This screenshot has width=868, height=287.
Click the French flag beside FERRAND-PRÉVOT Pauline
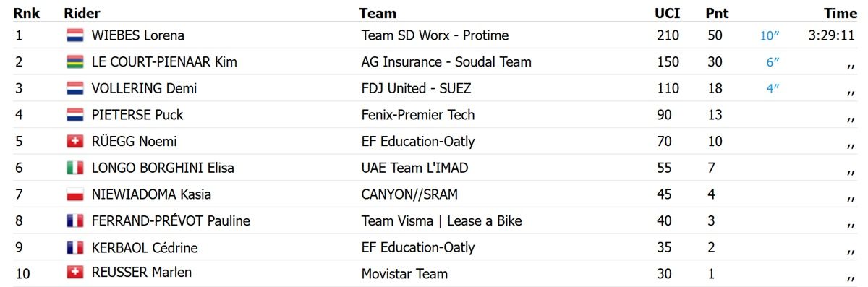pyautogui.click(x=75, y=221)
